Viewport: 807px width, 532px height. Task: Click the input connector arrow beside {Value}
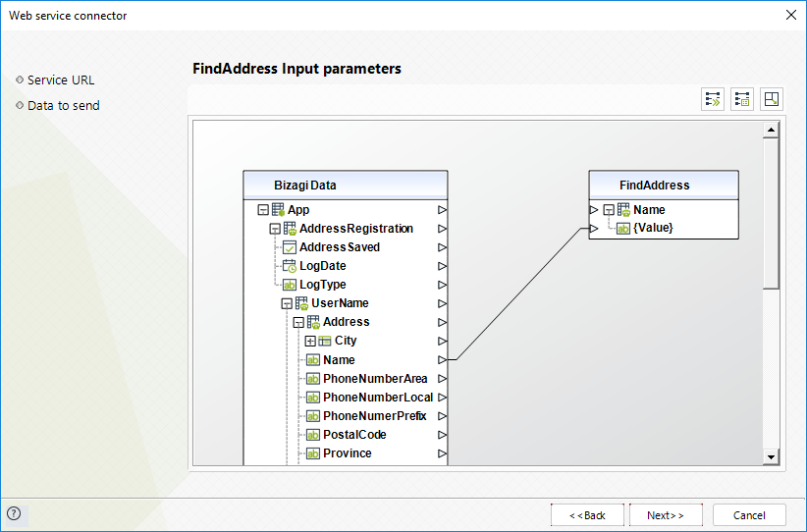pos(594,228)
